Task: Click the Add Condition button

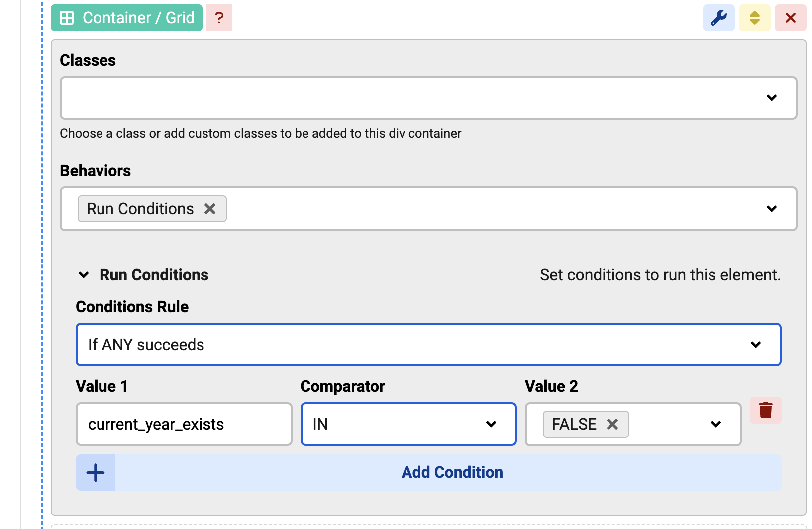Action: 452,472
